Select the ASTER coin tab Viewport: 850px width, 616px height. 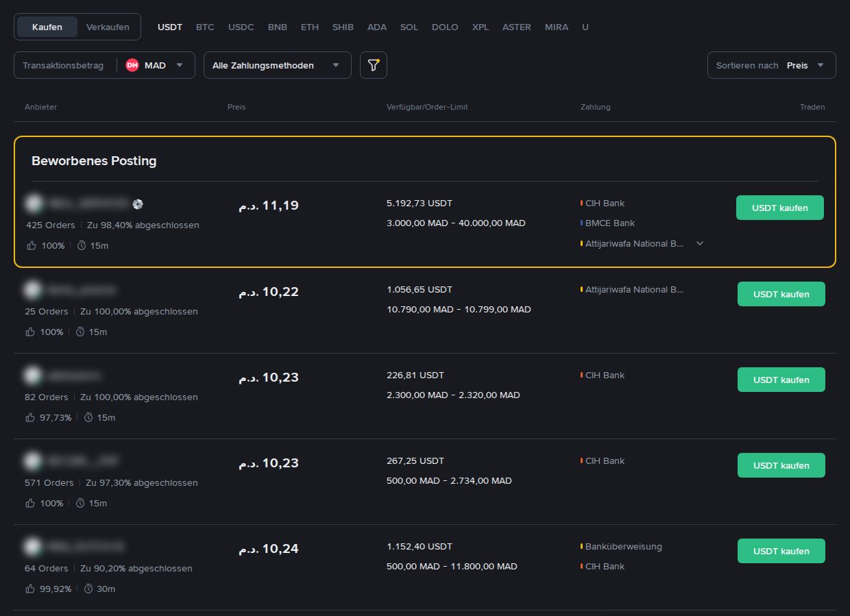[x=517, y=27]
